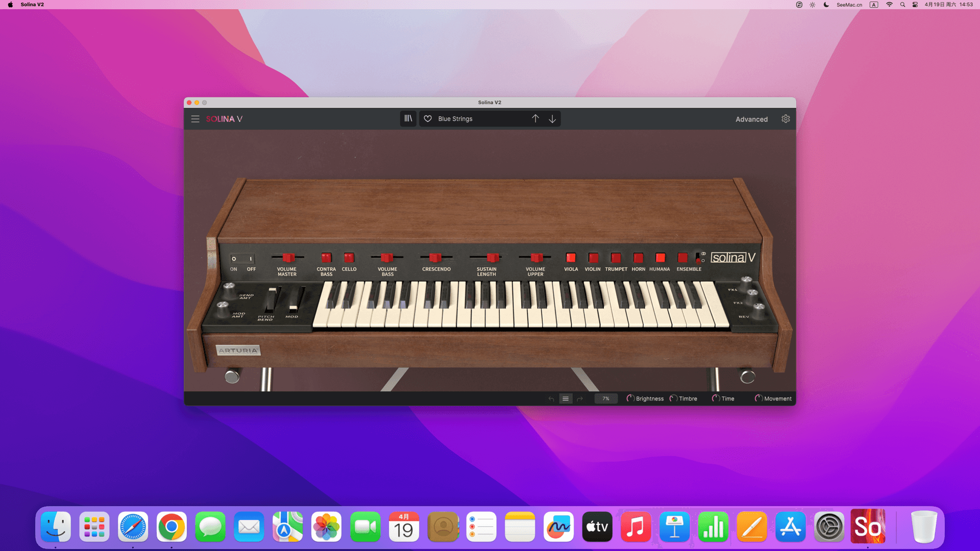Load next preset with down arrow
Screen dimensions: 980x551
click(x=552, y=118)
